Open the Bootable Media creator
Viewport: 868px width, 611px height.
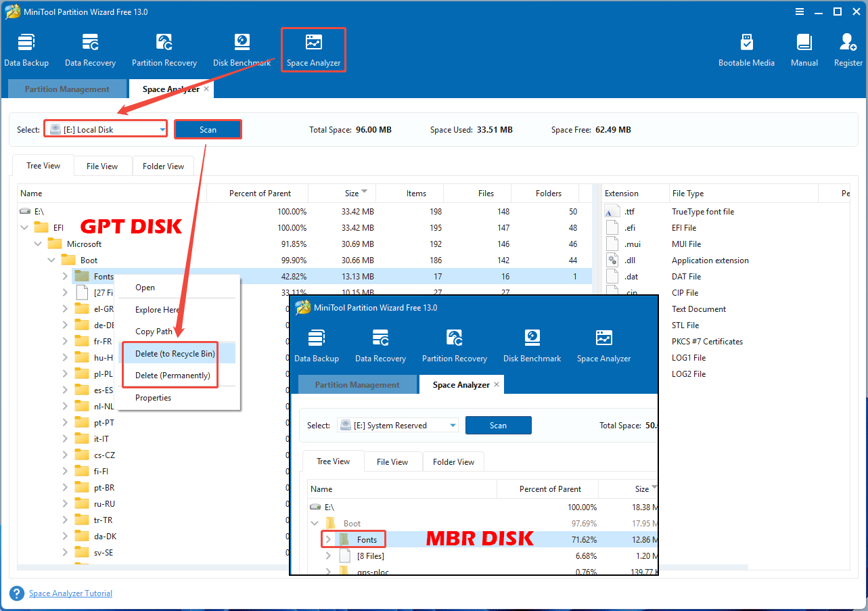click(746, 48)
